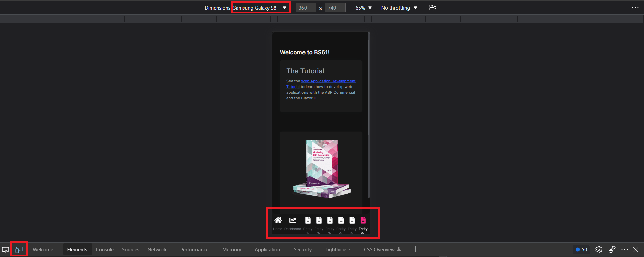Close the DevTools panel
This screenshot has width=644, height=257.
coord(636,250)
